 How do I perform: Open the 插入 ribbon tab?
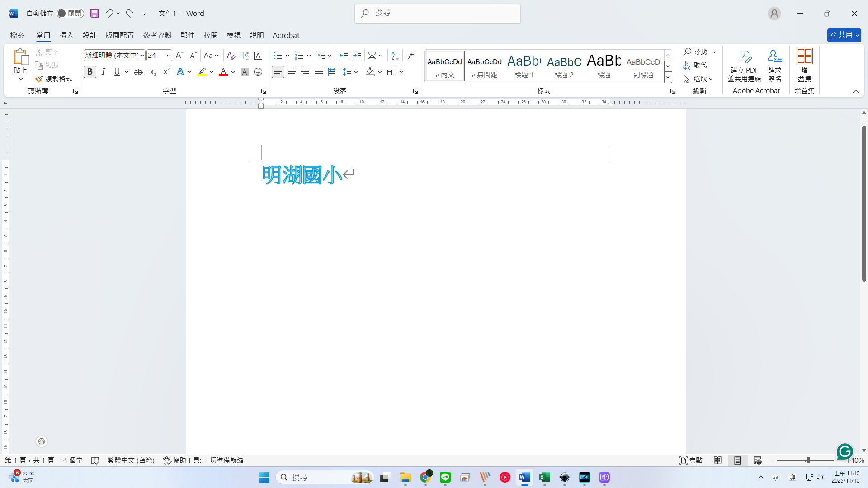66,35
